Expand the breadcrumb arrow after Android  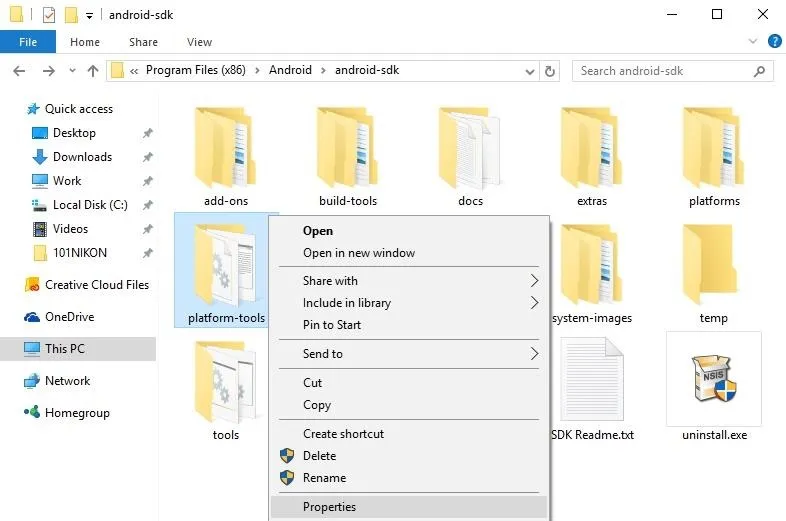[x=323, y=71]
